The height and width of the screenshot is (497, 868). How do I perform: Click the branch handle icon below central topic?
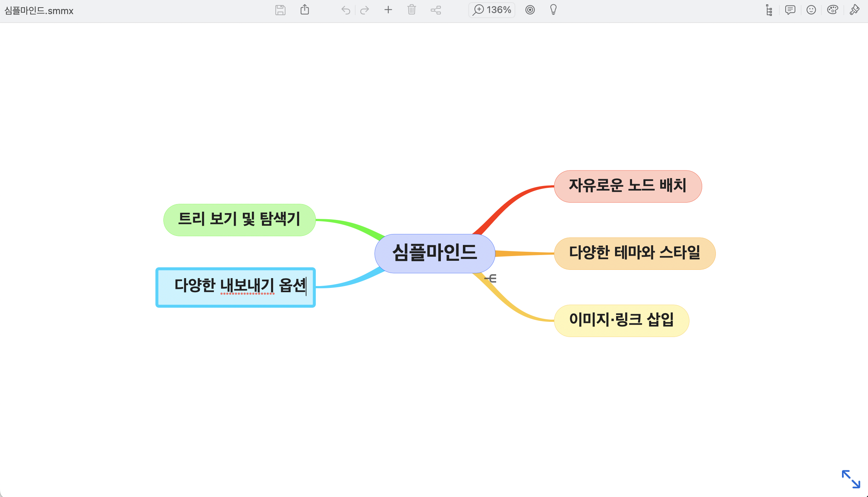[490, 278]
